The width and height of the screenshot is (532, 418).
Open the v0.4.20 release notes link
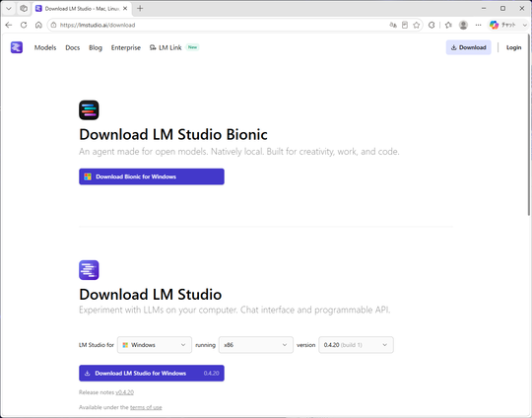124,392
